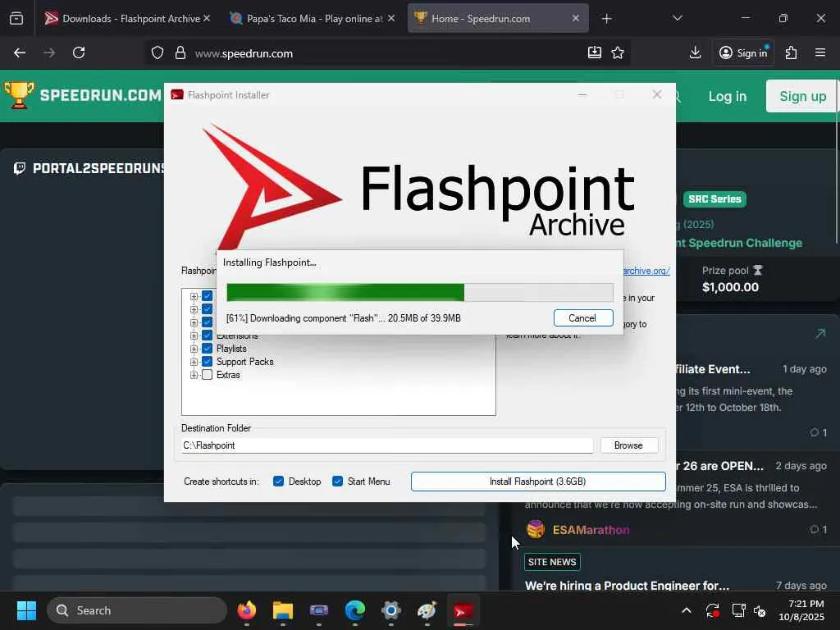This screenshot has height=630, width=840.
Task: Expand the Extras tree node
Action: pyautogui.click(x=194, y=375)
